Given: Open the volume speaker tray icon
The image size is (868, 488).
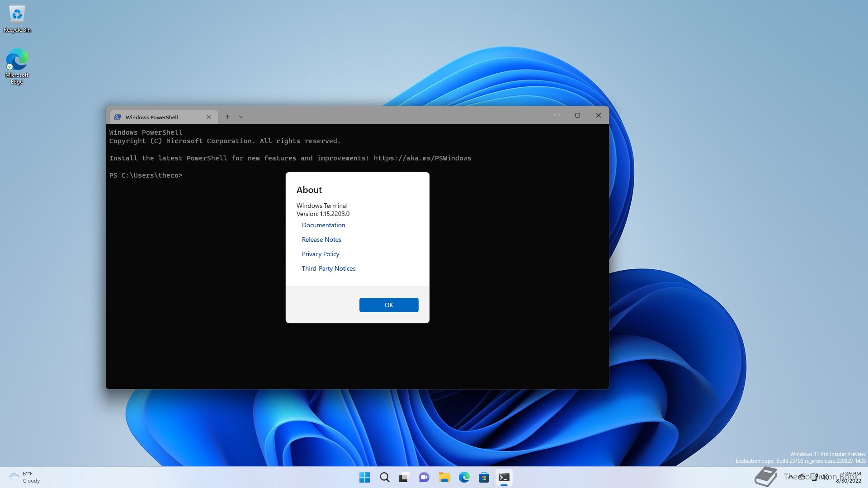Looking at the screenshot, I should pos(825,477).
